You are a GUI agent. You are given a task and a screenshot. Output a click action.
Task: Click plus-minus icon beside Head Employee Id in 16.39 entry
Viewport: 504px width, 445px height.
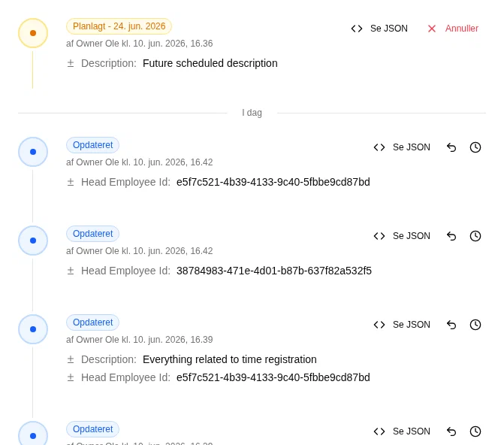(x=71, y=377)
